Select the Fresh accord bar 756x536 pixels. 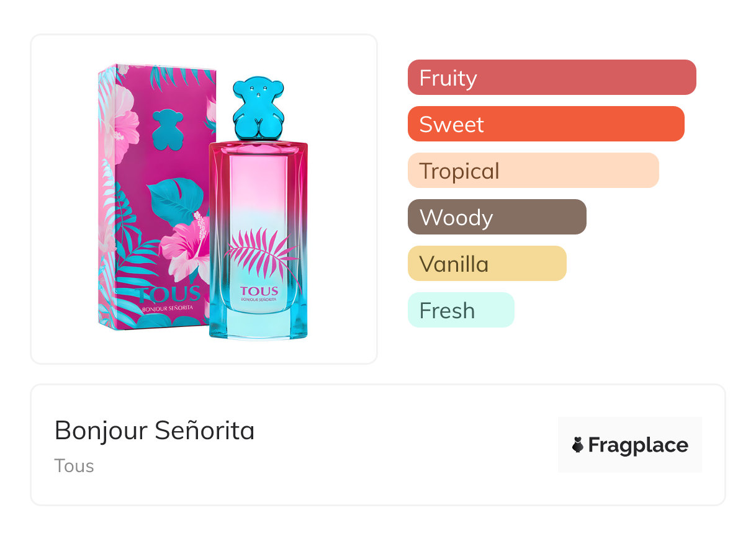pyautogui.click(x=461, y=310)
